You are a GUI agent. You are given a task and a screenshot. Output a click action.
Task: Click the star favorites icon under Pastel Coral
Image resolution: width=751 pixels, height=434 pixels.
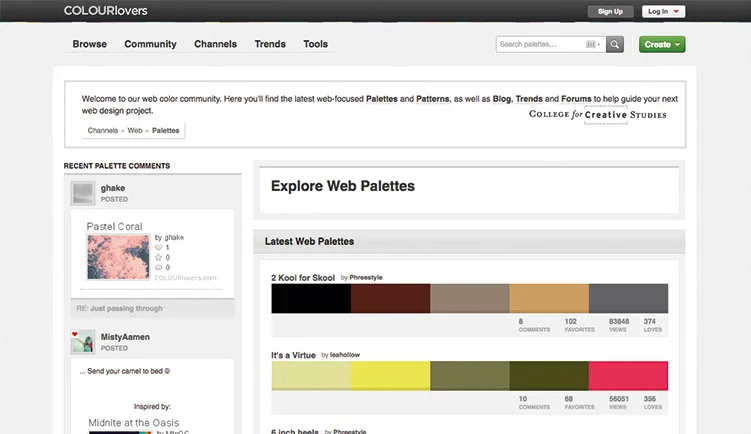(159, 258)
